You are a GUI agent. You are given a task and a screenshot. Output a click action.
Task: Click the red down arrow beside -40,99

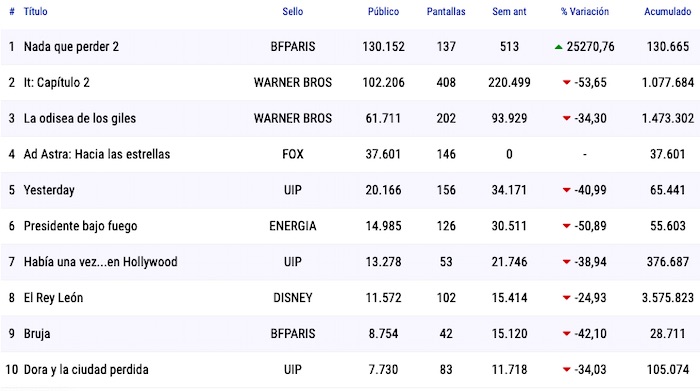click(567, 190)
